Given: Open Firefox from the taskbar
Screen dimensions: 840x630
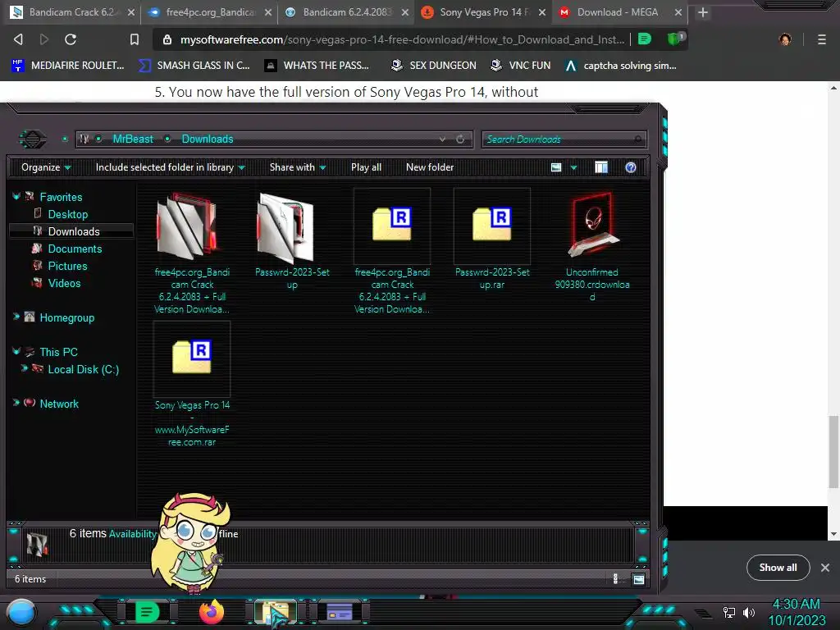Looking at the screenshot, I should tap(212, 612).
